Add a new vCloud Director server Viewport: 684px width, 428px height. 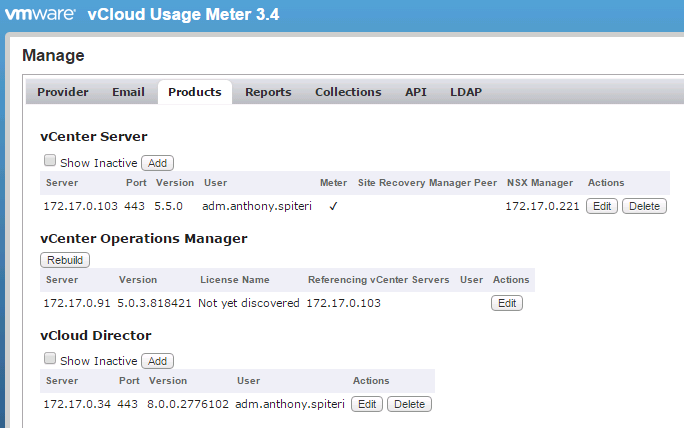157,361
